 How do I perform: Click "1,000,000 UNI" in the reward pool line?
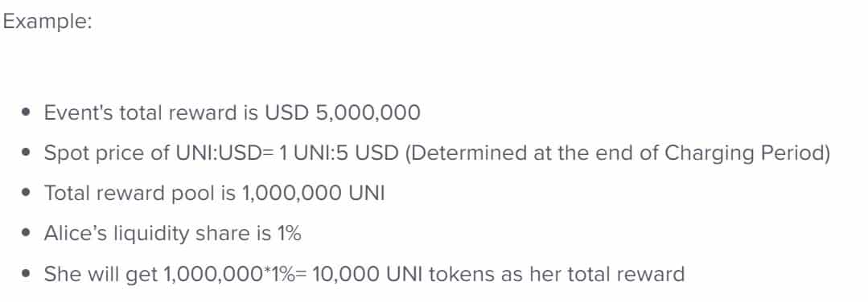(313, 194)
